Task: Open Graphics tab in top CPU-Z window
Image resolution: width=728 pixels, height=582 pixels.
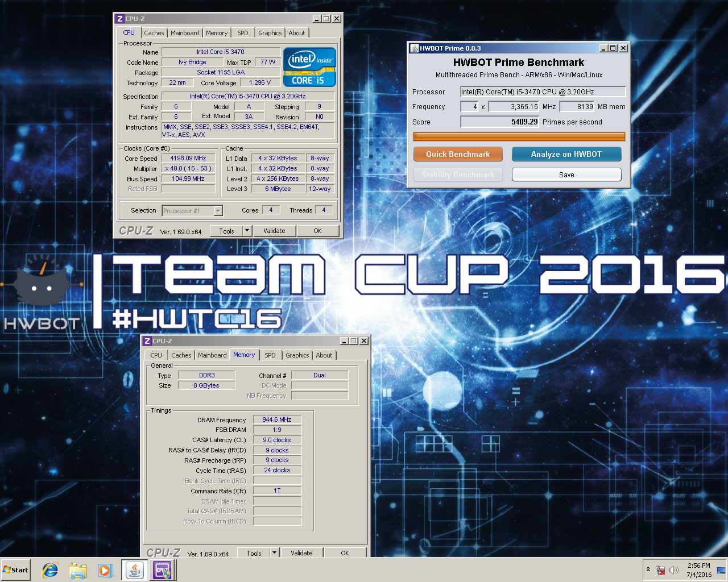Action: click(270, 33)
